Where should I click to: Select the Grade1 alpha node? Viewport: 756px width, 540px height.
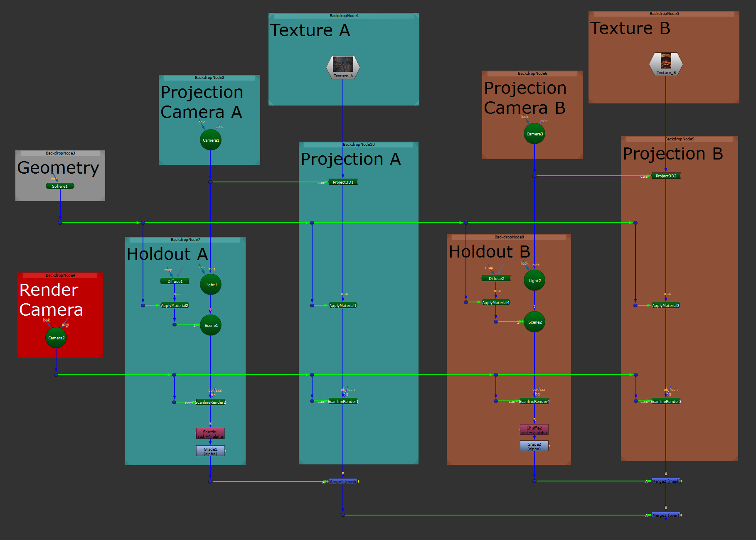click(x=210, y=451)
